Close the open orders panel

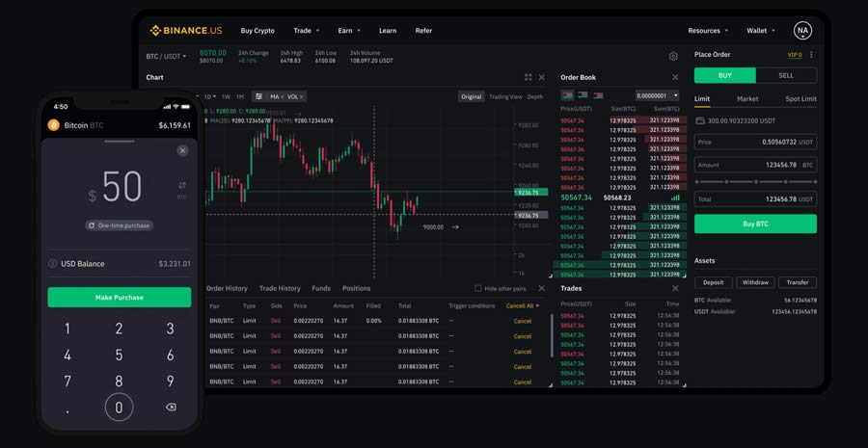(541, 288)
